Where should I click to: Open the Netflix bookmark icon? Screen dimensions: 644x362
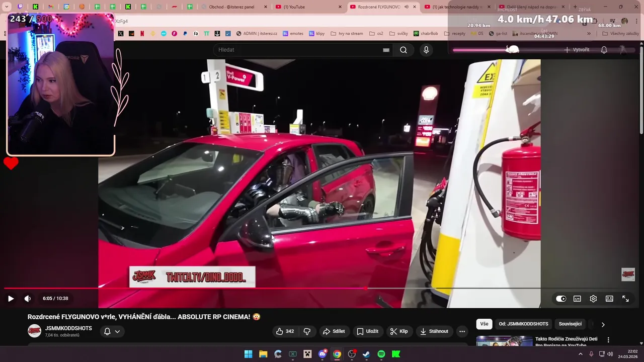click(x=142, y=34)
